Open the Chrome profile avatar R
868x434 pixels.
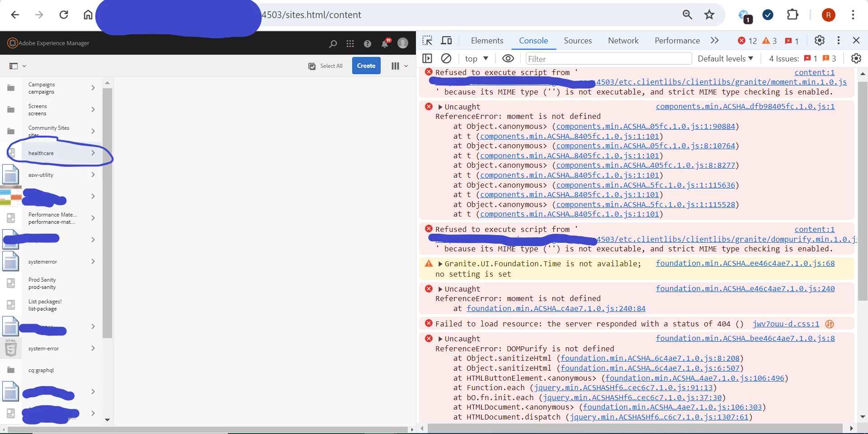[x=828, y=15]
